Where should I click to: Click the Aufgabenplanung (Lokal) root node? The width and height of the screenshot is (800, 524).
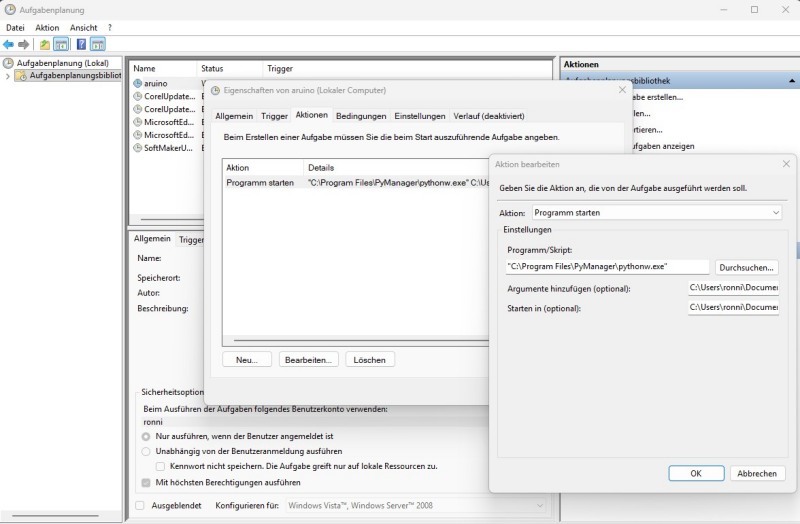(x=62, y=63)
